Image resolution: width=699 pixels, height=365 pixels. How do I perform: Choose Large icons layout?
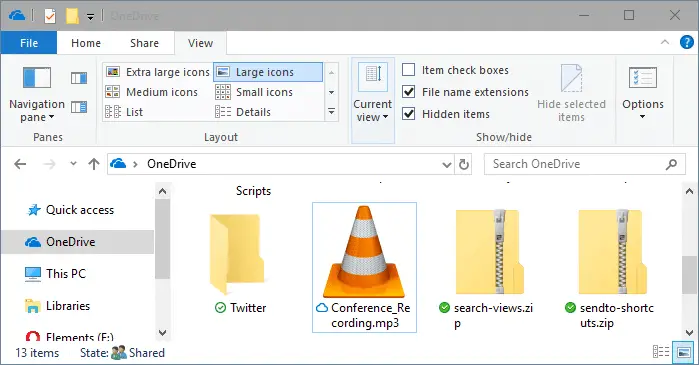click(x=268, y=72)
